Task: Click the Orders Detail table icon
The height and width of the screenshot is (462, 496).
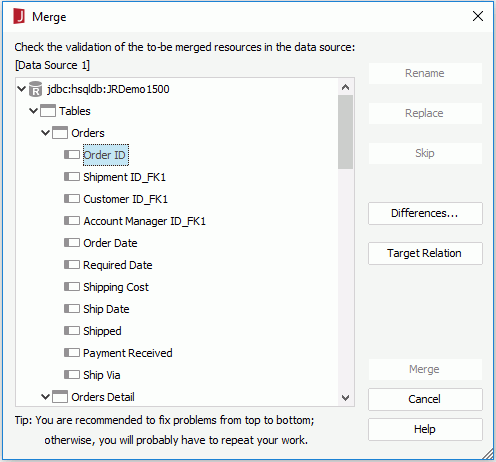Action: coord(60,397)
